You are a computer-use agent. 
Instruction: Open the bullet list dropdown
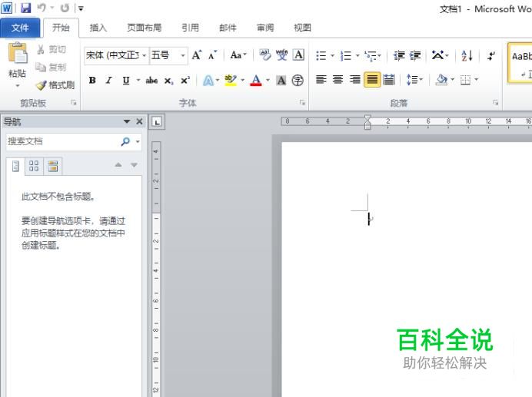click(332, 55)
